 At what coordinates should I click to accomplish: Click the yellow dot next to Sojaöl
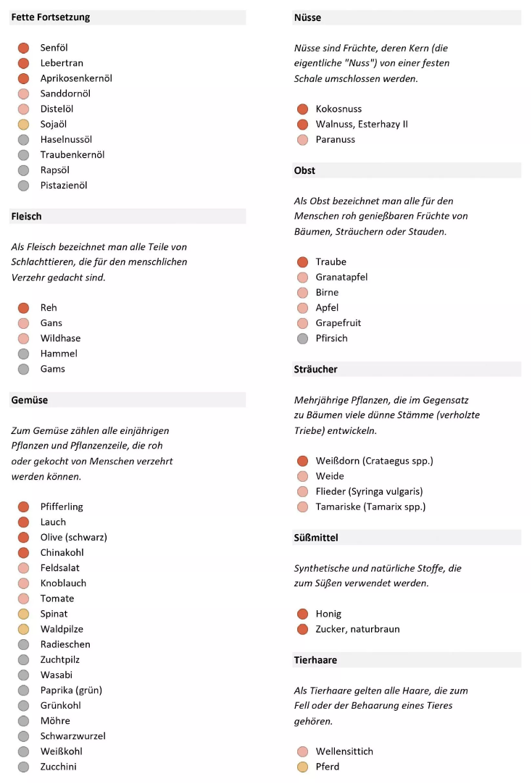coord(23,125)
